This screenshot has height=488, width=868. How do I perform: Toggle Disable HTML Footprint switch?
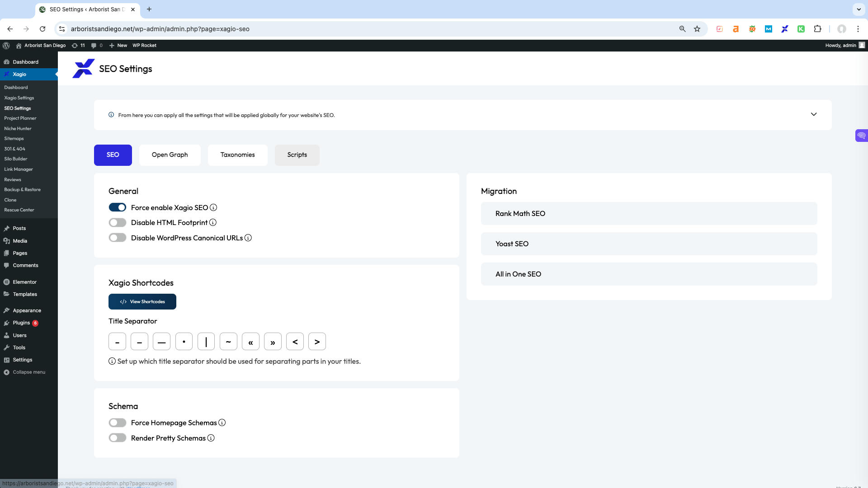[x=118, y=222]
